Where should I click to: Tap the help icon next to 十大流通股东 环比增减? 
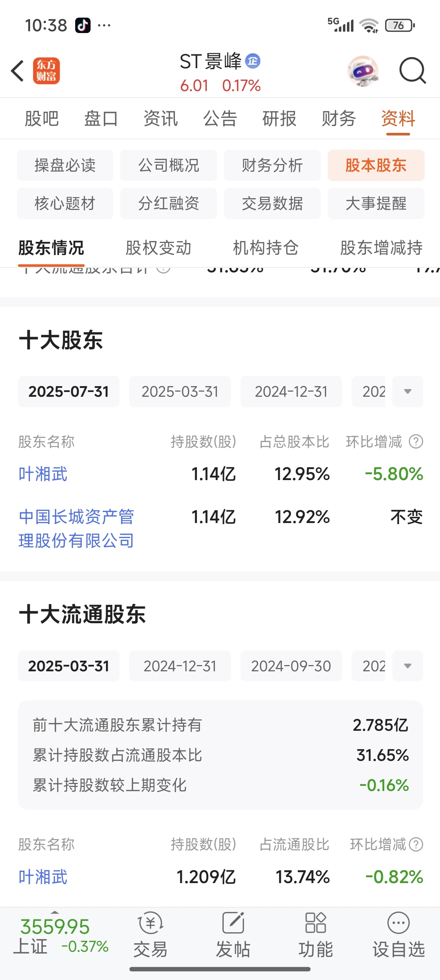pos(416,844)
